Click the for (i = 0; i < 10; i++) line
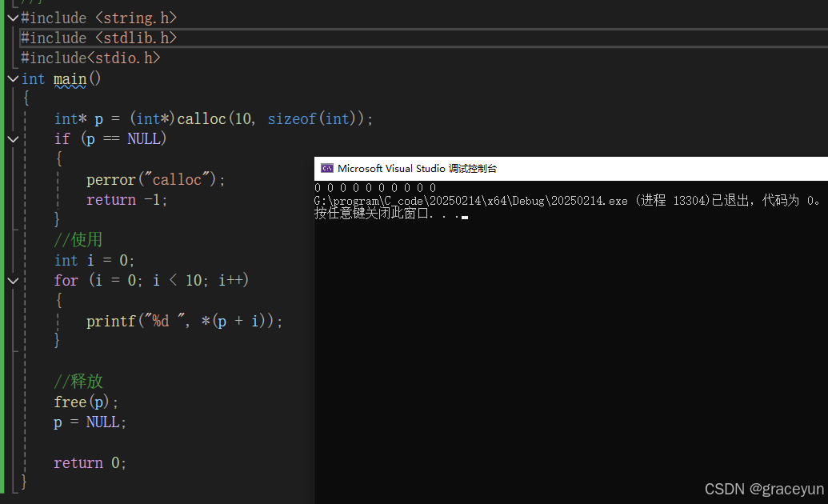 [151, 281]
